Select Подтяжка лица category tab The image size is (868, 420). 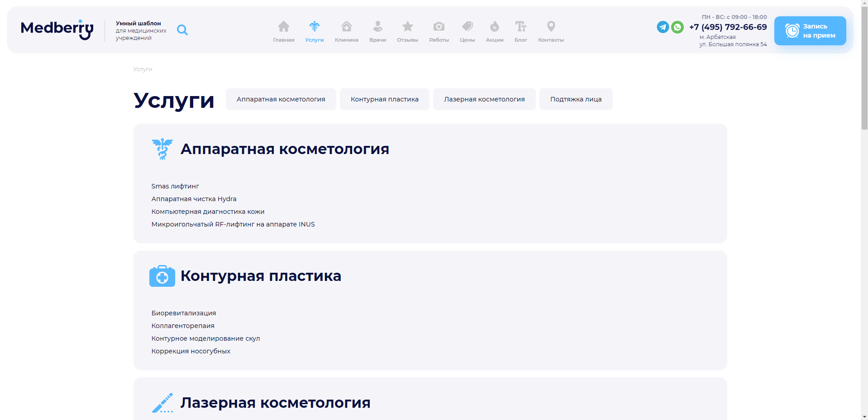[x=576, y=99]
